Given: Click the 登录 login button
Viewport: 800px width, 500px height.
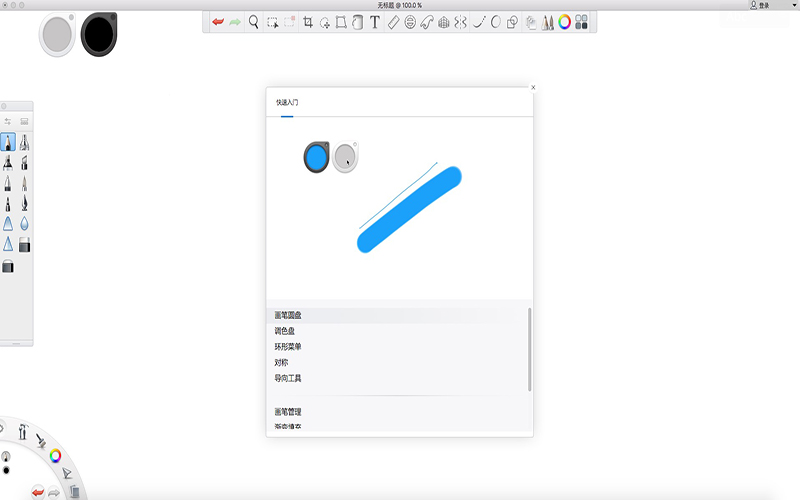Looking at the screenshot, I should [x=760, y=5].
